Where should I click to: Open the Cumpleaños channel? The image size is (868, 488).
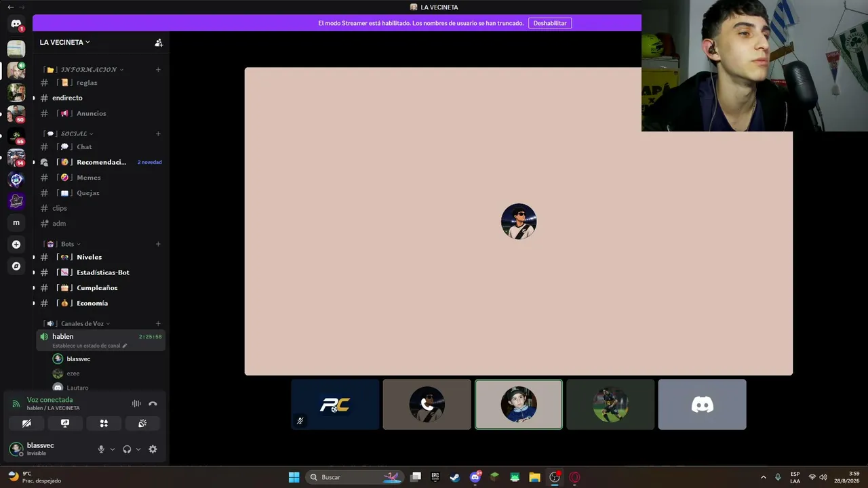(x=100, y=288)
